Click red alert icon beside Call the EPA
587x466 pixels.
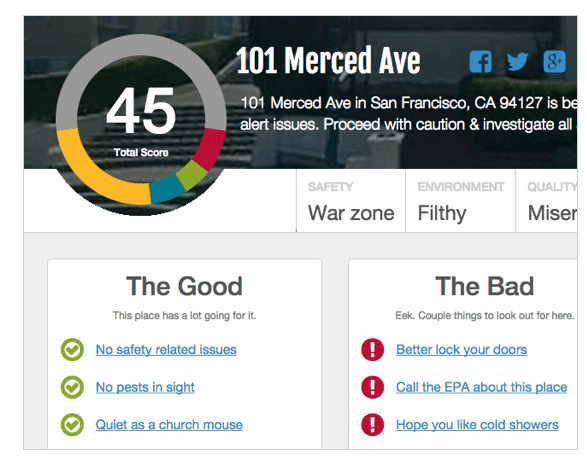point(372,387)
